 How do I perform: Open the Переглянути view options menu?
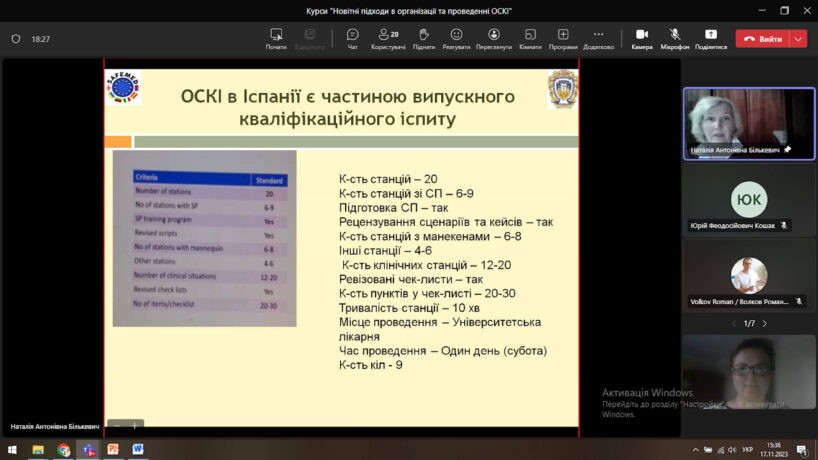point(493,38)
